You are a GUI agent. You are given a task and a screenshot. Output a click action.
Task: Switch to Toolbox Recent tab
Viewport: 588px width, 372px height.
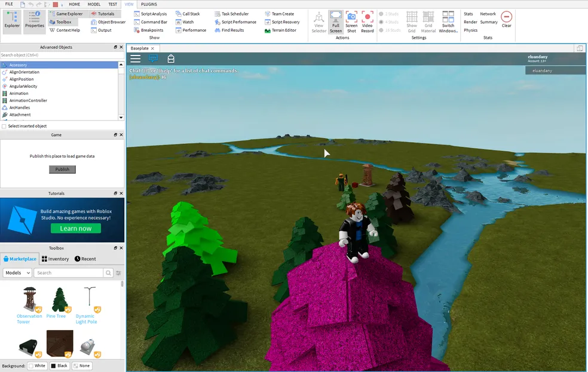85,259
